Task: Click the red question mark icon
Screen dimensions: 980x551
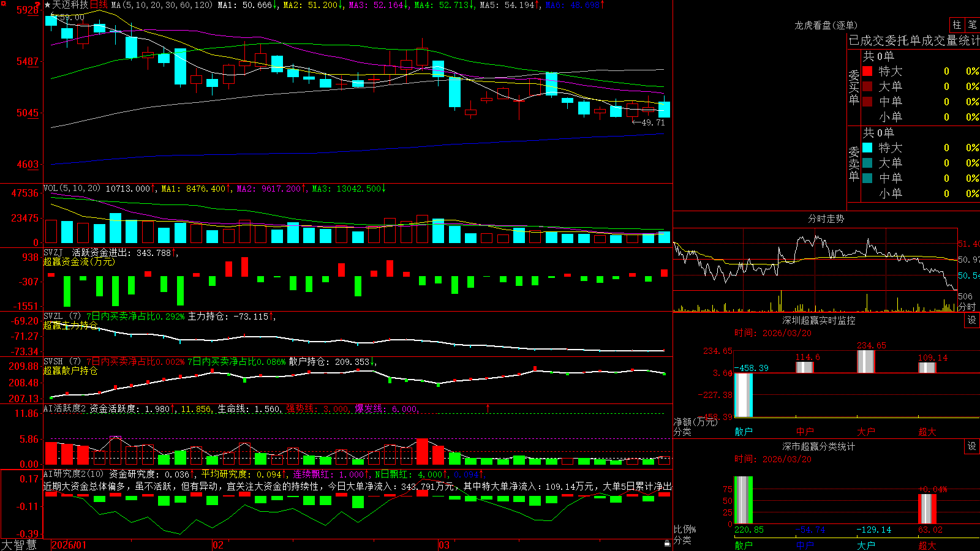Action: point(38,4)
